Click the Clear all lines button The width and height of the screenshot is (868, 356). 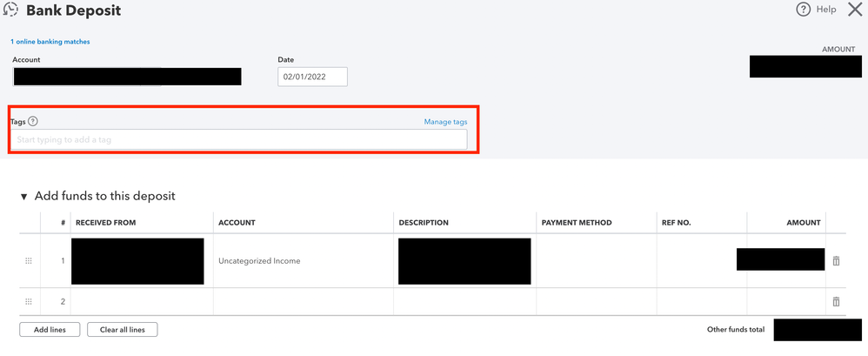point(123,329)
